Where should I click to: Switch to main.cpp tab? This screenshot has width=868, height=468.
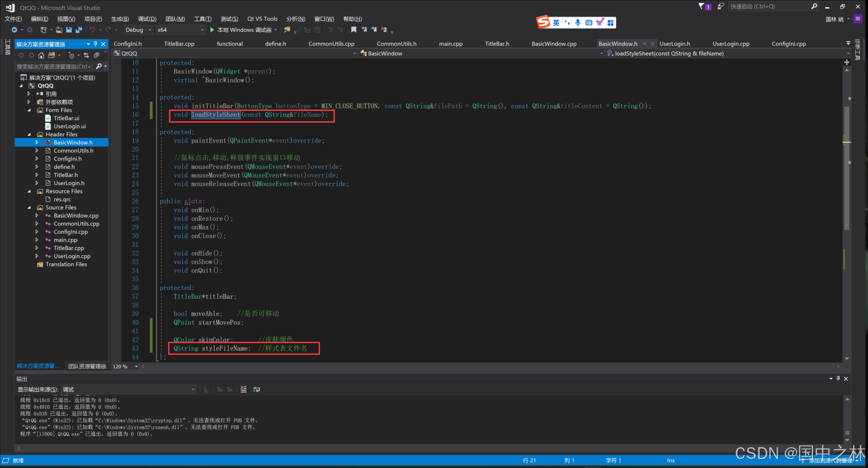(x=451, y=44)
